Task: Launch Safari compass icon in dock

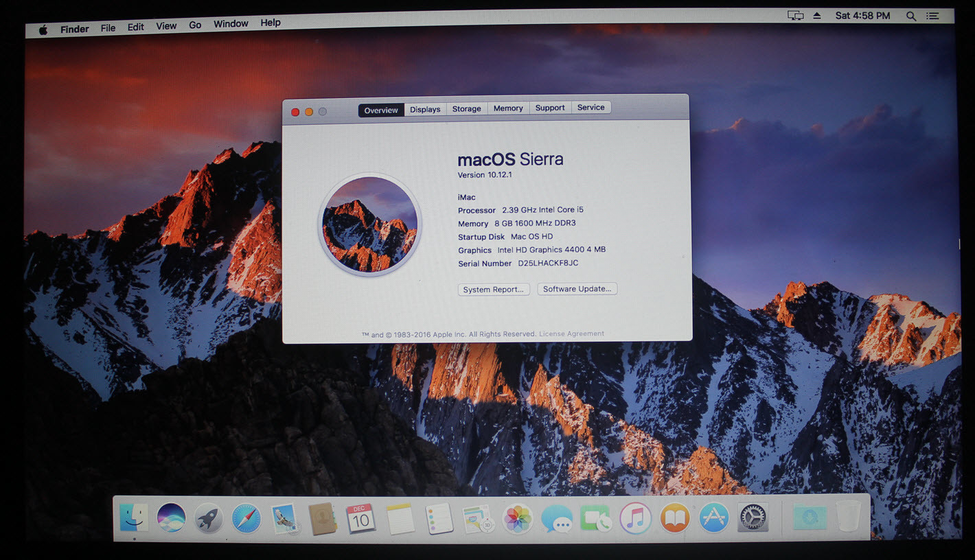Action: pyautogui.click(x=246, y=518)
